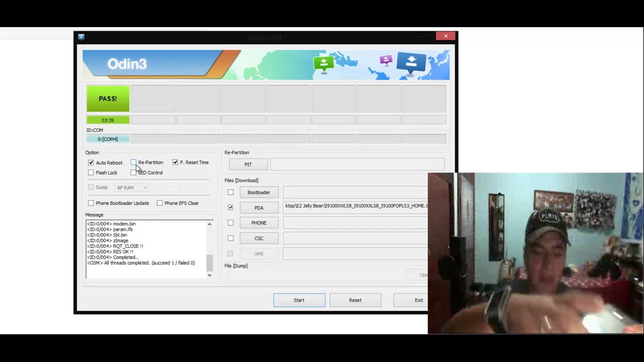Click the param.lfs log line

(110, 229)
